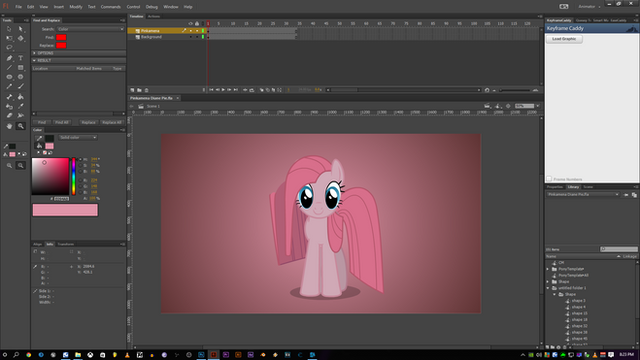This screenshot has height=360, width=640.
Task: Click the Load Graphic button
Action: point(564,39)
